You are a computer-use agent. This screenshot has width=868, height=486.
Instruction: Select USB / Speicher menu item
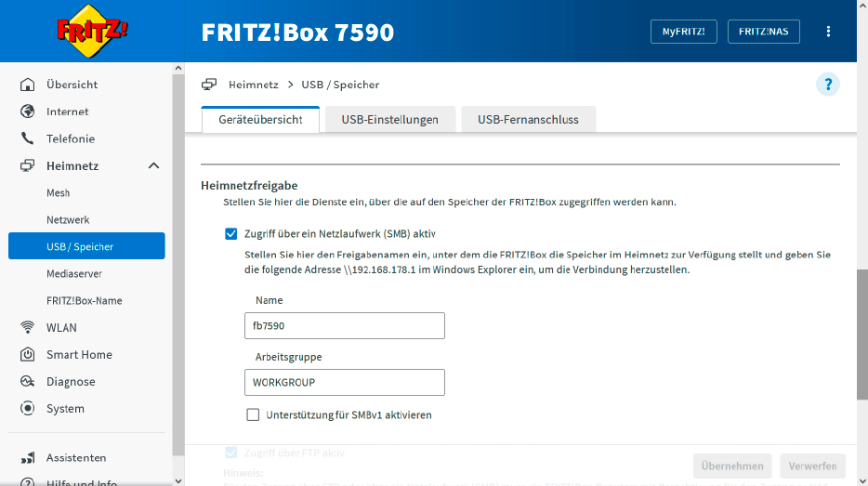tap(86, 246)
